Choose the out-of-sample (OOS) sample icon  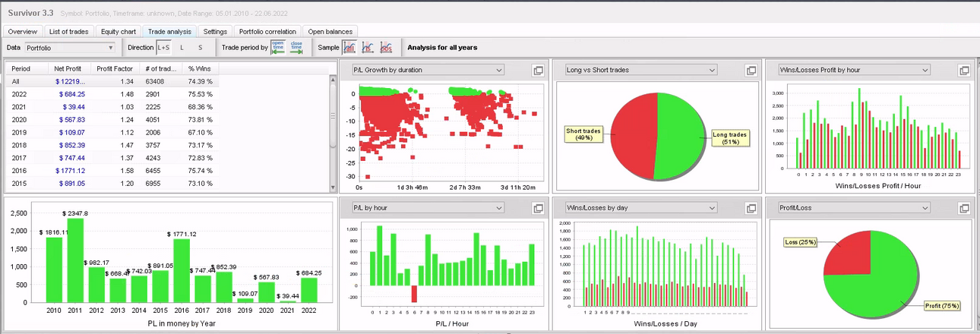tap(386, 47)
